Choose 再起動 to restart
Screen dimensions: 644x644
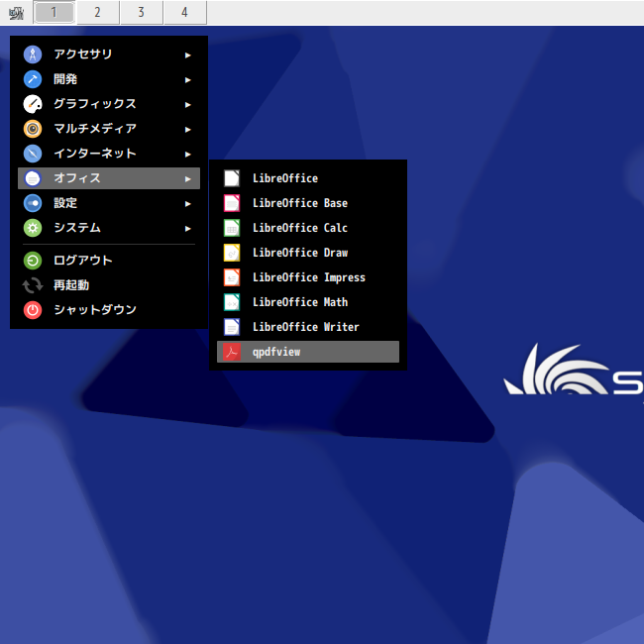[x=109, y=285]
